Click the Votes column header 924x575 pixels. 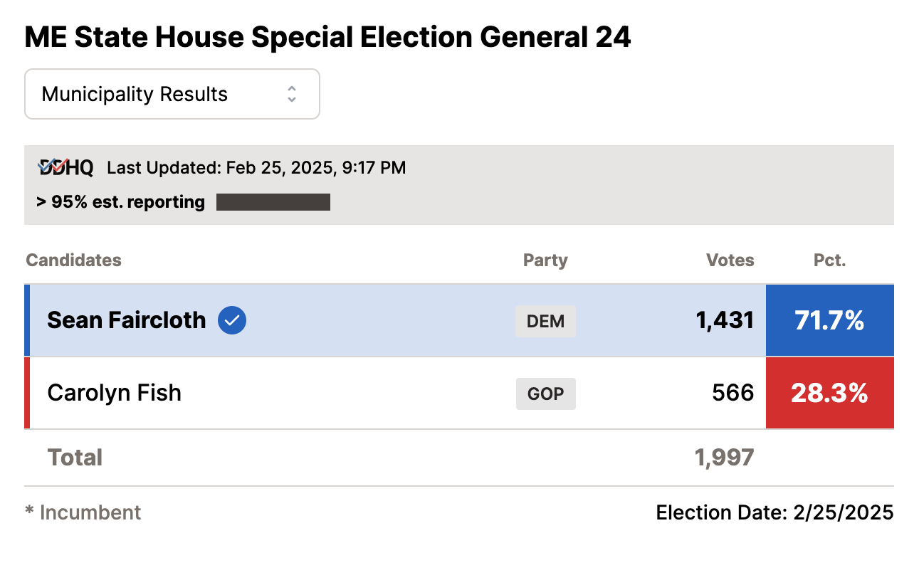[730, 260]
